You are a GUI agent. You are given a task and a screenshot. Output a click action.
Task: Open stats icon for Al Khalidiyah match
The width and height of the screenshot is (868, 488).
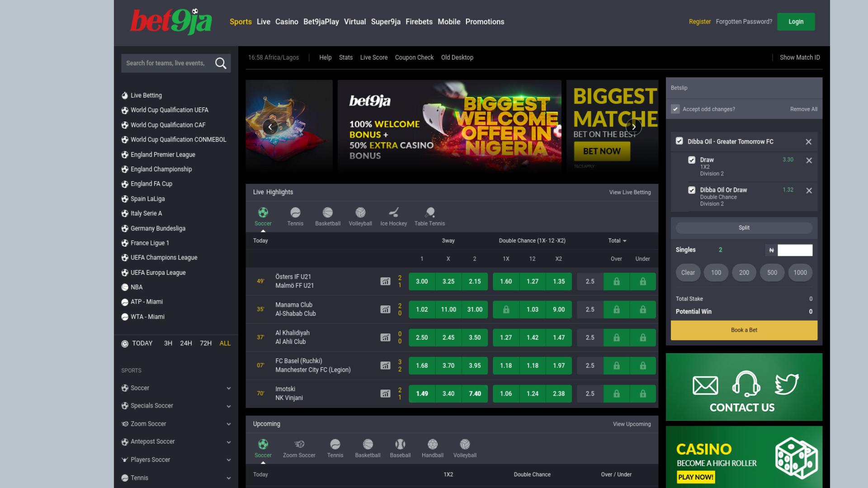(x=385, y=338)
